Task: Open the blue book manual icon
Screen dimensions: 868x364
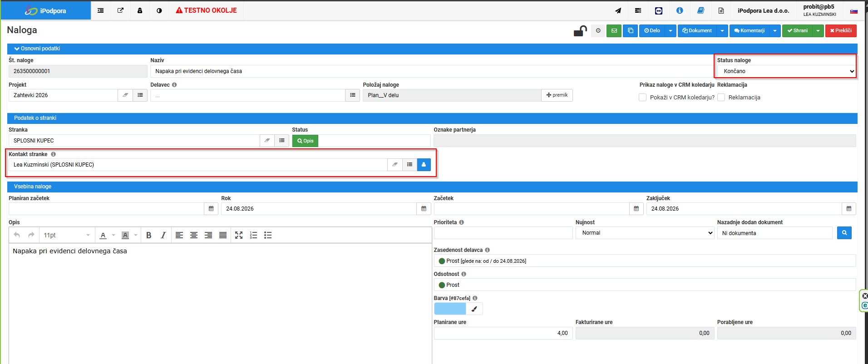Action: pos(700,10)
